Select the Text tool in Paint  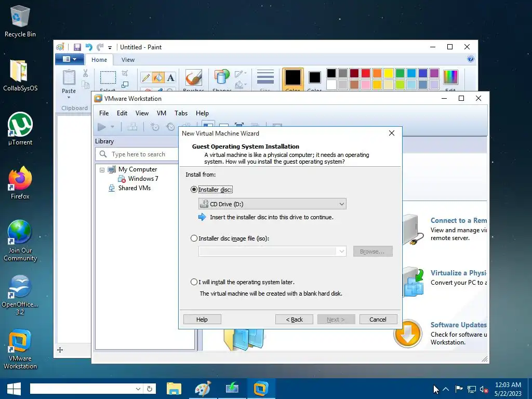170,78
